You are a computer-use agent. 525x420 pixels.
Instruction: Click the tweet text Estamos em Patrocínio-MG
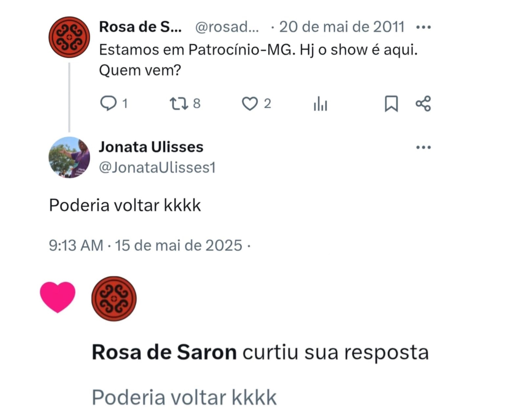tap(196, 50)
